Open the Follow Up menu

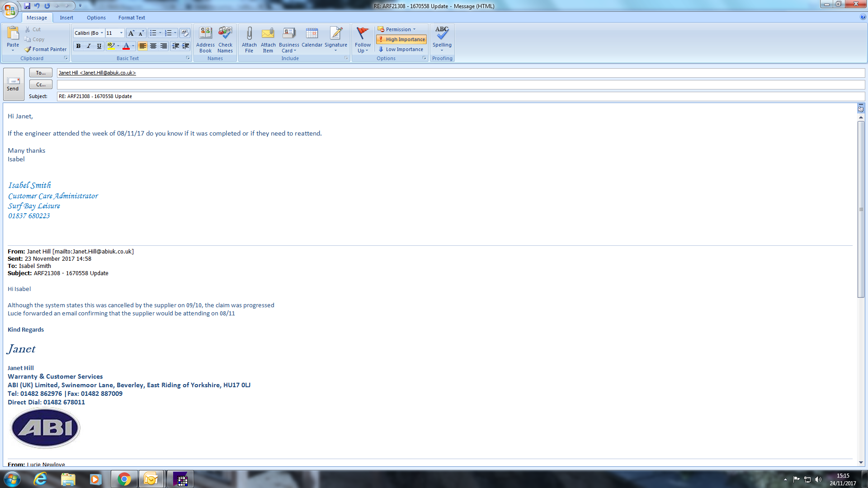[363, 41]
